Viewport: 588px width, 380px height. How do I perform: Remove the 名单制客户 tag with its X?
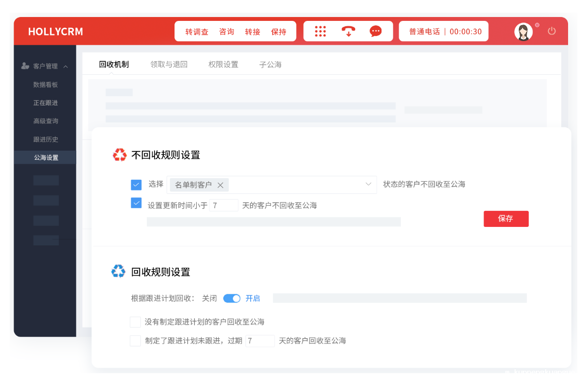[x=220, y=185]
